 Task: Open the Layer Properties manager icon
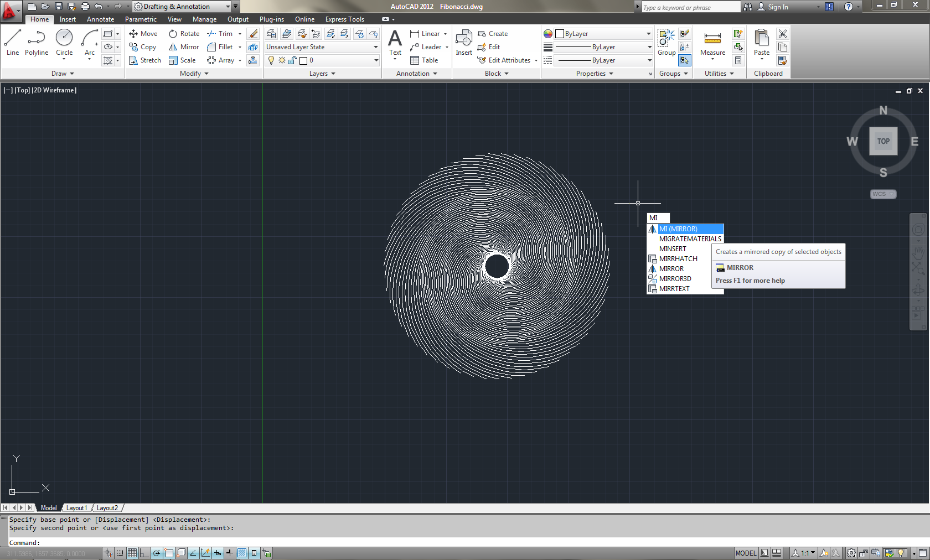(x=271, y=33)
